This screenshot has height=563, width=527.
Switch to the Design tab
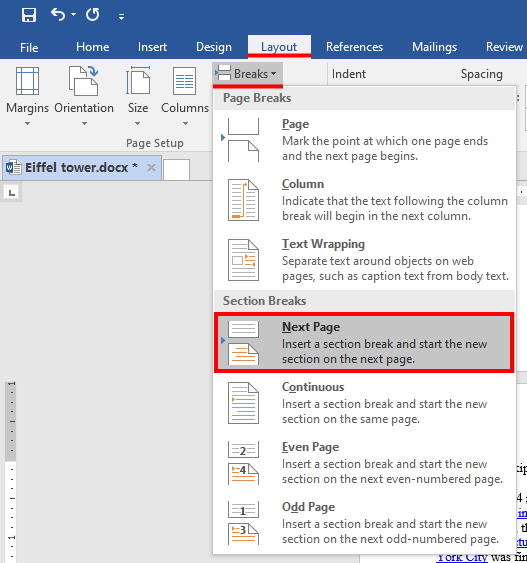[x=214, y=47]
